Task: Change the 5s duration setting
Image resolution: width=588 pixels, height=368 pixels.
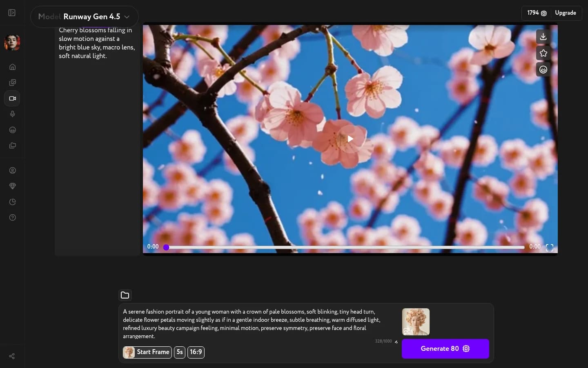Action: tap(180, 352)
